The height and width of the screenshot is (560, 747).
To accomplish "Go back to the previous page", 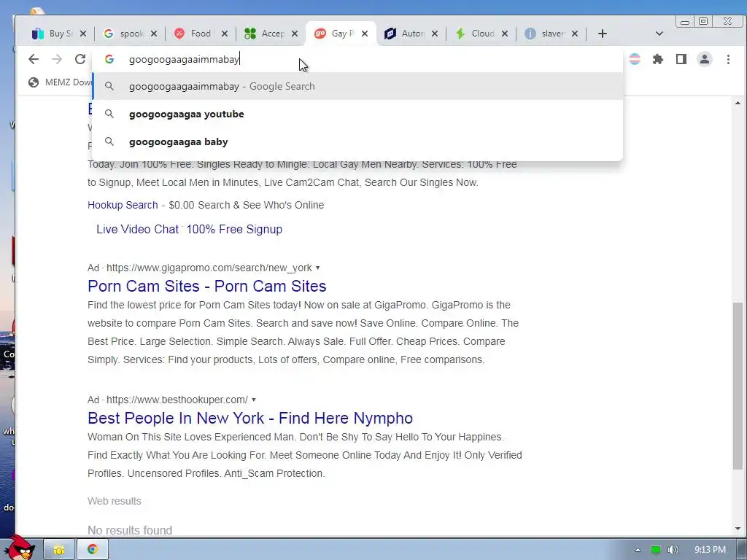I will 34,59.
